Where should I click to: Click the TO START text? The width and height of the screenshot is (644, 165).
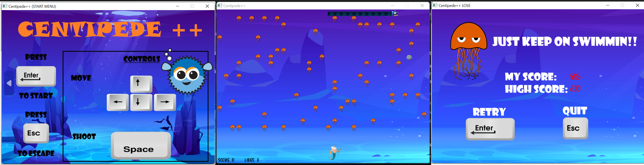click(x=36, y=96)
